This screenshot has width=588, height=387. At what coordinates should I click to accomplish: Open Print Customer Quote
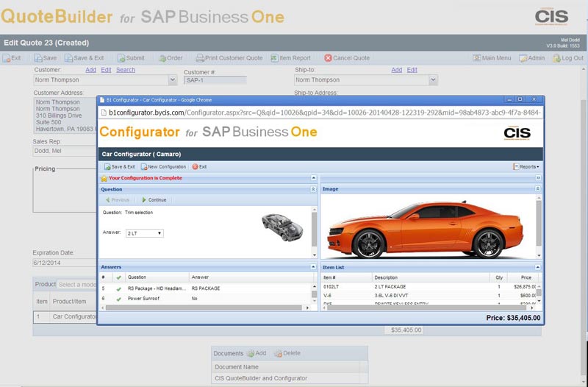(x=229, y=58)
